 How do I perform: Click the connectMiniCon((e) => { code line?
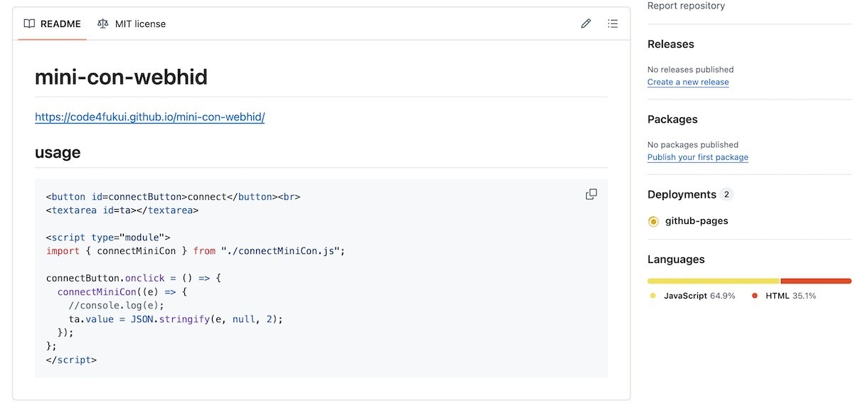(x=122, y=292)
